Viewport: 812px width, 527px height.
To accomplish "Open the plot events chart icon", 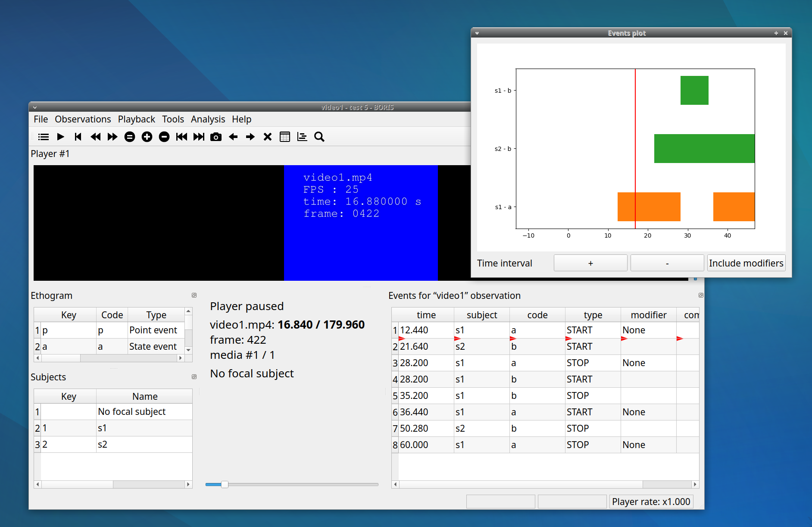I will [x=302, y=137].
